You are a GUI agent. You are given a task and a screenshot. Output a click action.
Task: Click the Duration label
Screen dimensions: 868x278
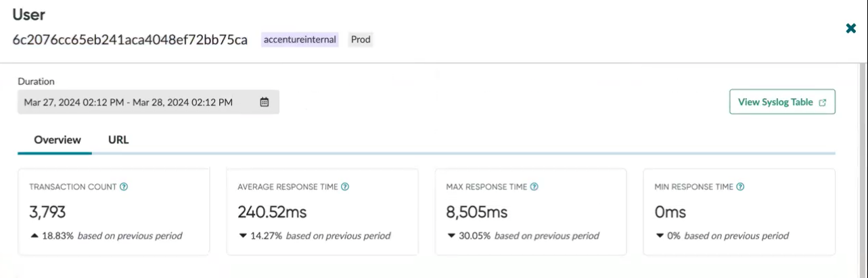36,81
